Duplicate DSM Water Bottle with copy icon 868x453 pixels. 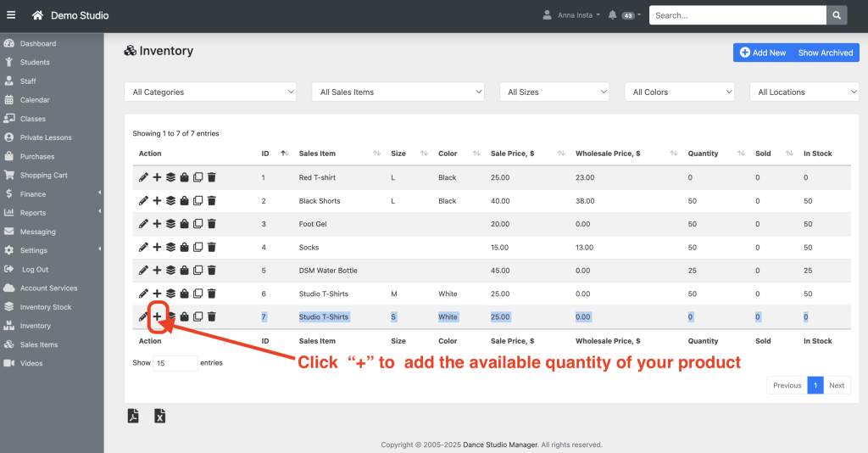click(198, 271)
